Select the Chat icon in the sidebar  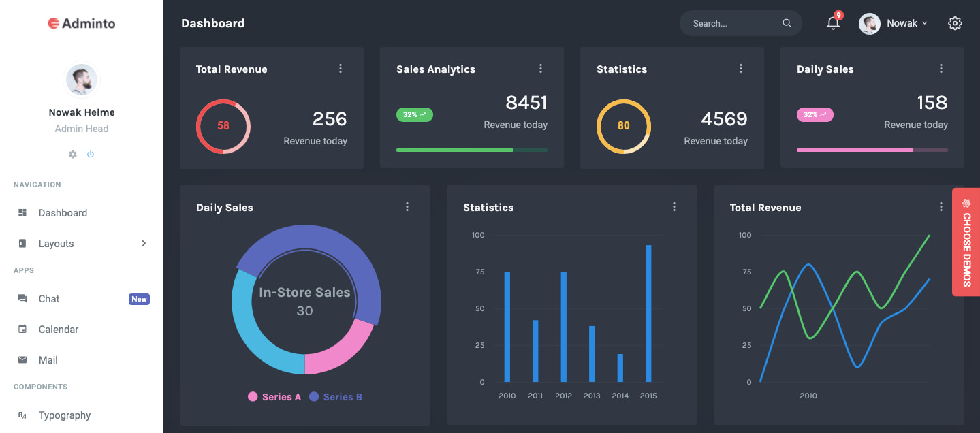(x=22, y=298)
